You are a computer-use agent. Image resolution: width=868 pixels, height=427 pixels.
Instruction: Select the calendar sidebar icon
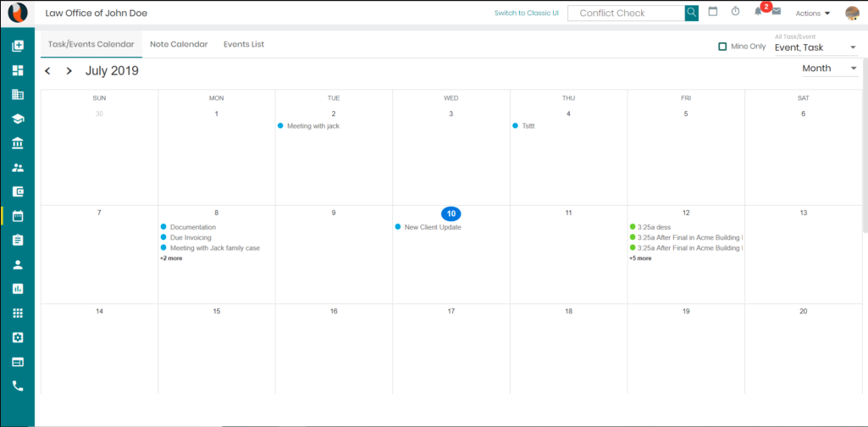click(18, 216)
